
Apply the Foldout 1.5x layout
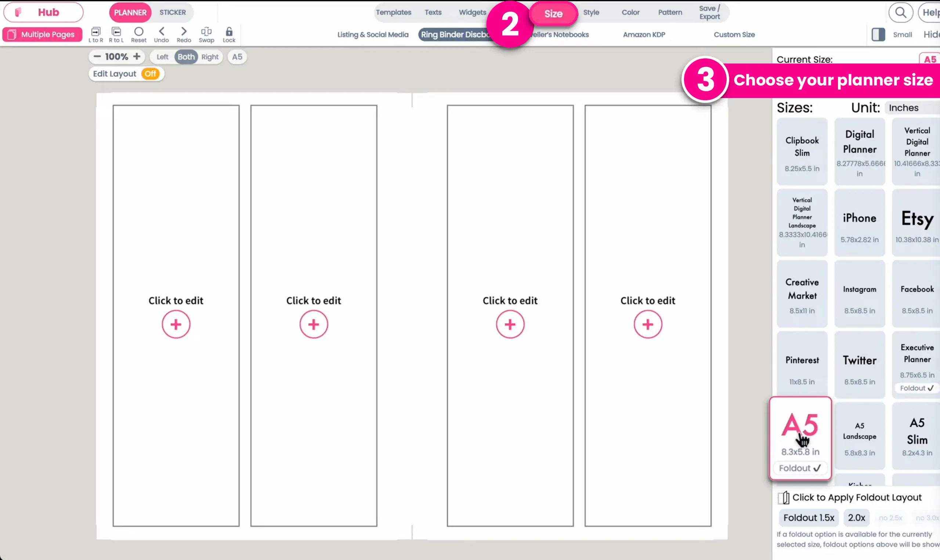click(x=809, y=517)
